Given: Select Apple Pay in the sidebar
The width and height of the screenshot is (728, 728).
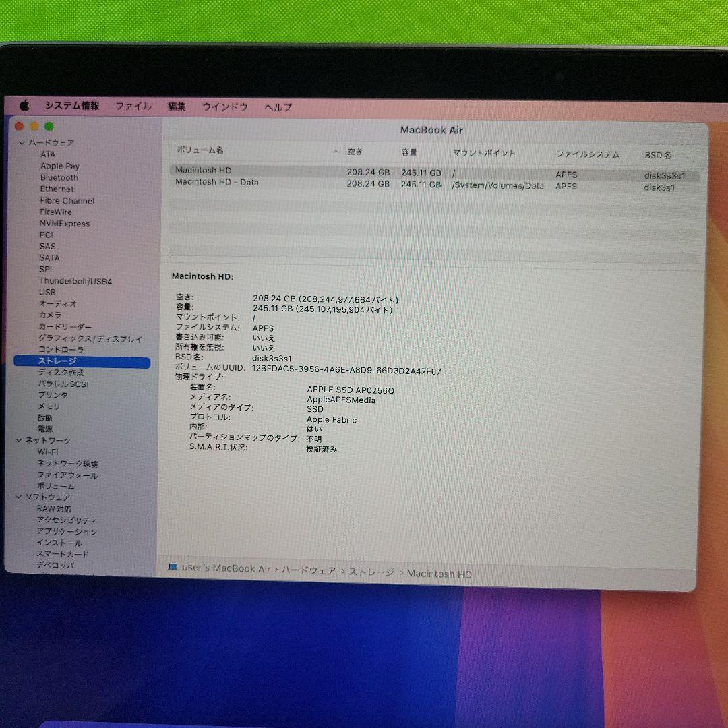Looking at the screenshot, I should pos(60,166).
